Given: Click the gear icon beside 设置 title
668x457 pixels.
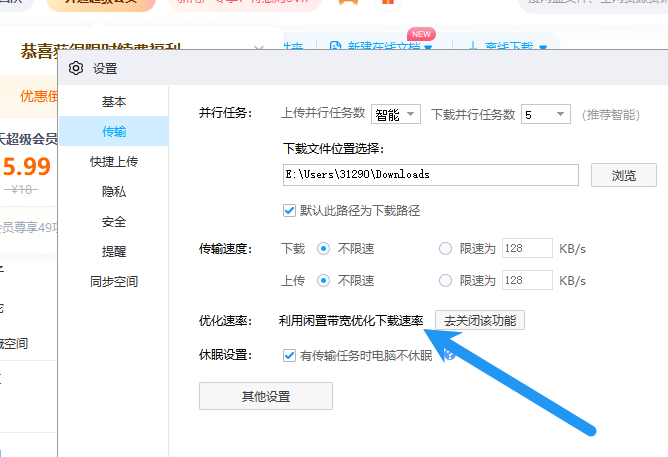Looking at the screenshot, I should (76, 69).
